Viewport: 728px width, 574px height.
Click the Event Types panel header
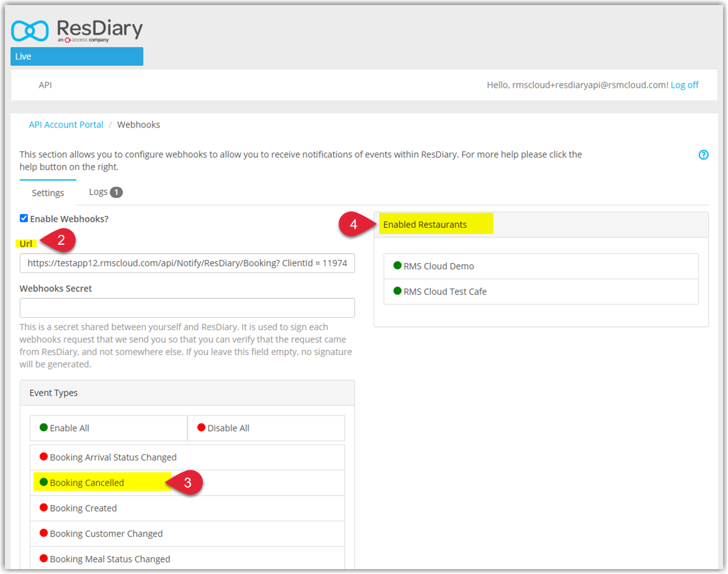pos(187,393)
